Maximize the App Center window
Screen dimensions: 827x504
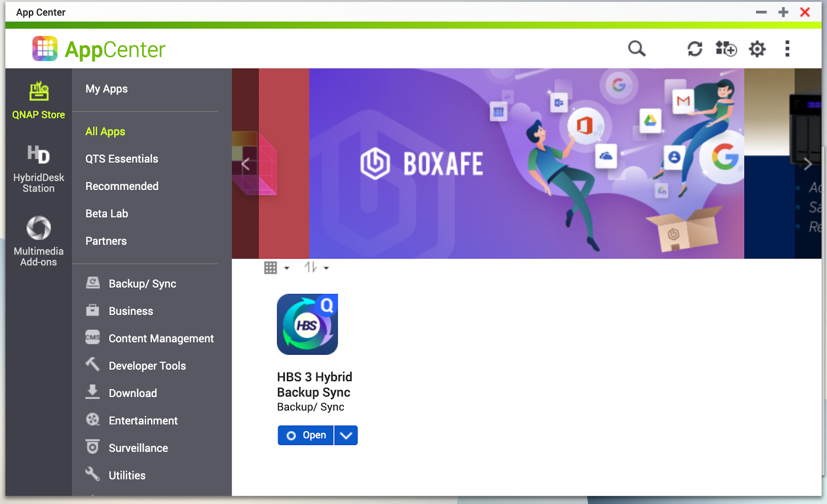[x=784, y=12]
